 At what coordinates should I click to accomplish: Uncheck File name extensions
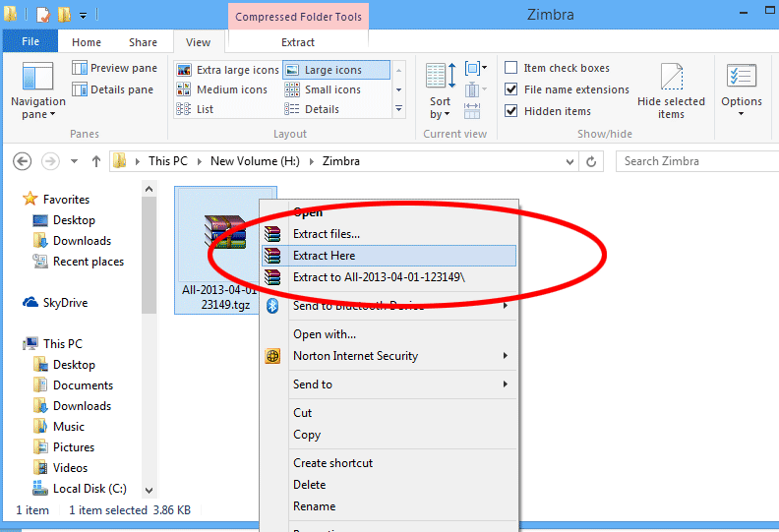click(510, 89)
